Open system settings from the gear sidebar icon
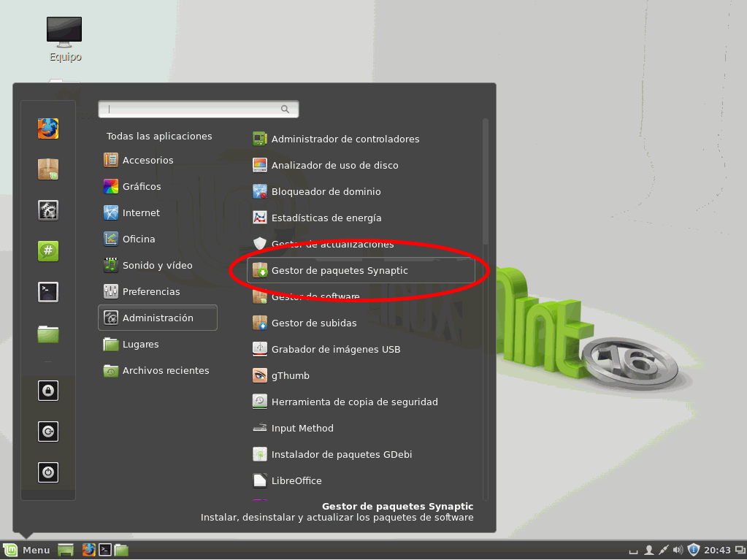Image resolution: width=747 pixels, height=560 pixels. 48,210
